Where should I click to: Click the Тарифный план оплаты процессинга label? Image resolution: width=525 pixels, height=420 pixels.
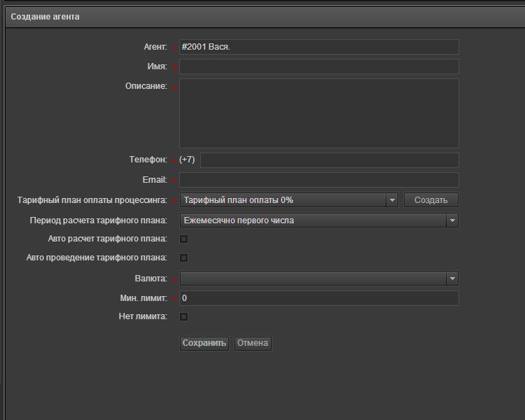pos(92,200)
